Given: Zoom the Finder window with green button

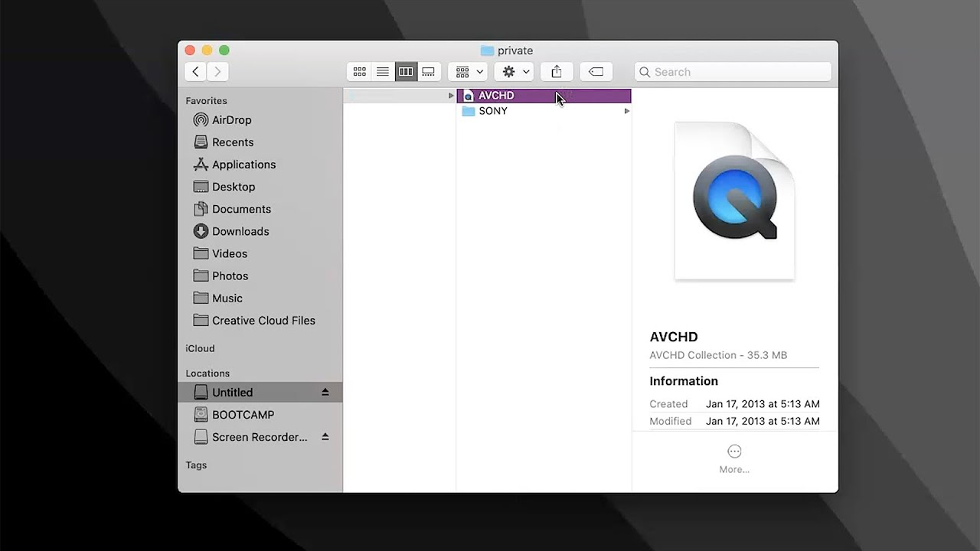Looking at the screenshot, I should 224,51.
